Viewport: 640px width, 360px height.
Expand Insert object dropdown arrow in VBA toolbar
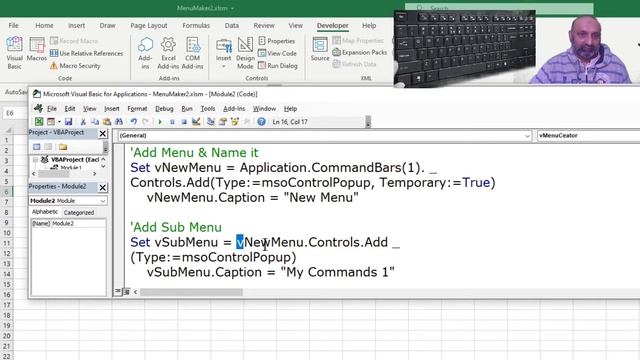point(59,122)
